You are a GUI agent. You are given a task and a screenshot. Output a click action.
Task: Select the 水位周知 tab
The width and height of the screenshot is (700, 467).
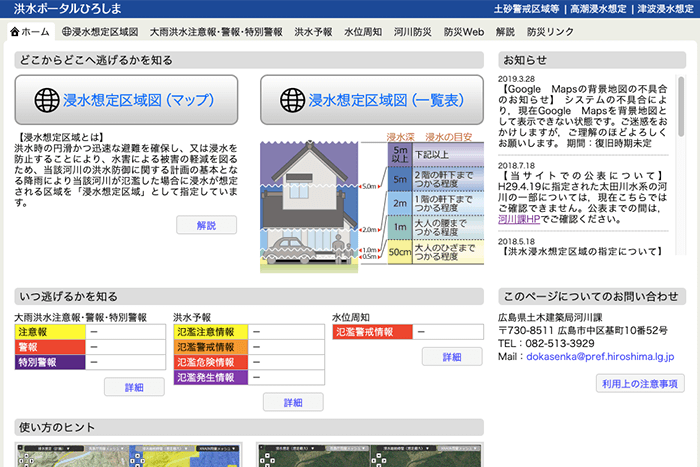(362, 32)
